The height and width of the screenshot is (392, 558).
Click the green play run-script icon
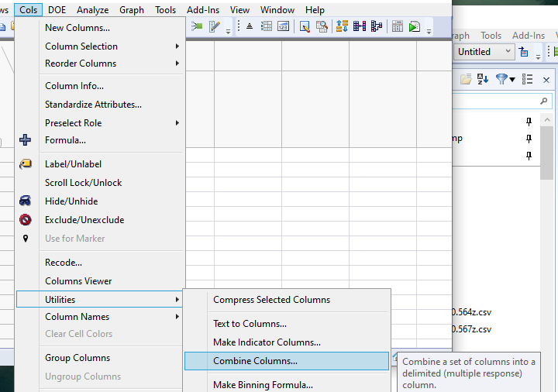pyautogui.click(x=414, y=26)
